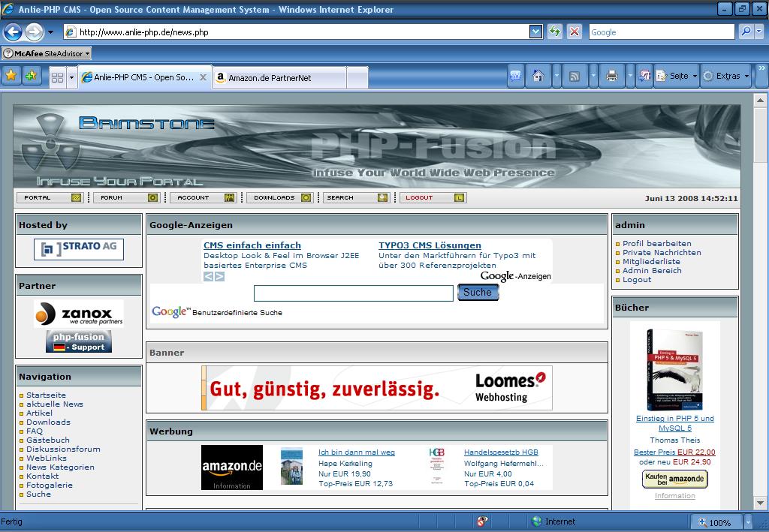Viewport: 769px width, 532px height.
Task: Click the Stop loading icon
Action: pyautogui.click(x=574, y=32)
